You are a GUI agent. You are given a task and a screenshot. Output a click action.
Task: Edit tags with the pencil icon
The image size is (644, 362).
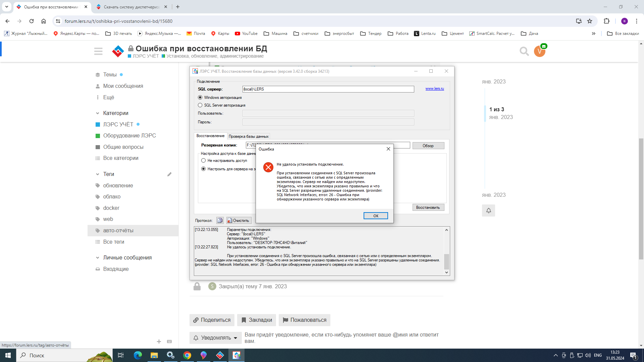169,174
